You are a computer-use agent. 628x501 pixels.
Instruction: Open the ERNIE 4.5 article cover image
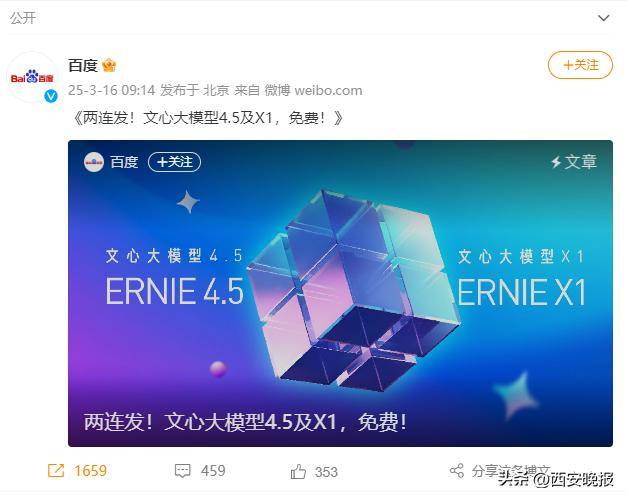coord(340,294)
